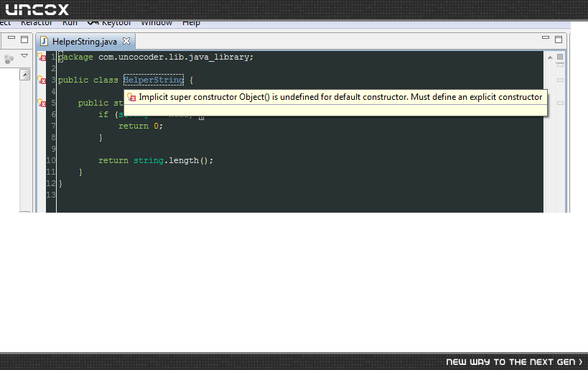The height and width of the screenshot is (370, 588).
Task: Maximize the left side view panel
Action: 24,40
